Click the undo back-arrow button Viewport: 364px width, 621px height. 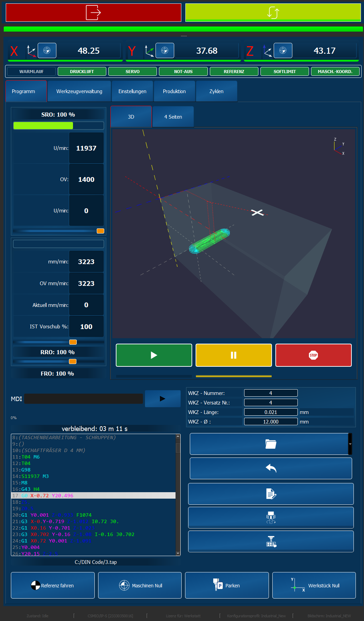pyautogui.click(x=271, y=468)
